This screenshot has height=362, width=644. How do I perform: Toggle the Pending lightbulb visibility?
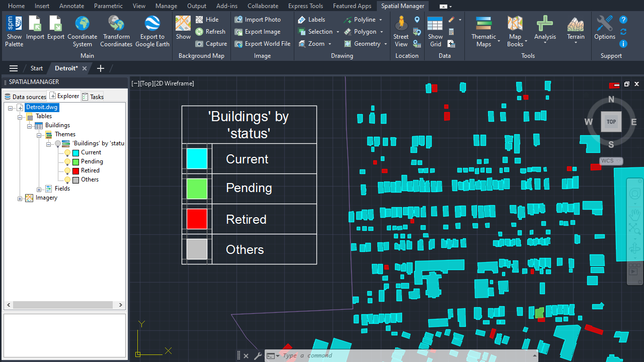[x=67, y=162]
